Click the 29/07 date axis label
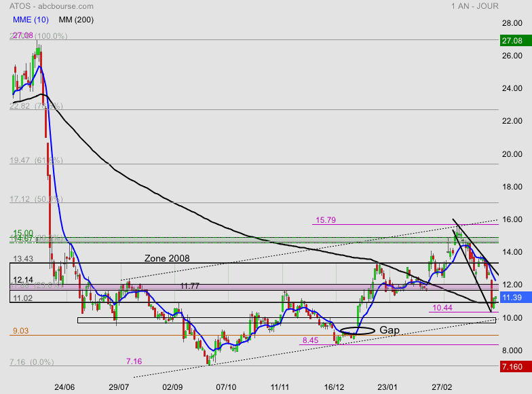 click(119, 387)
